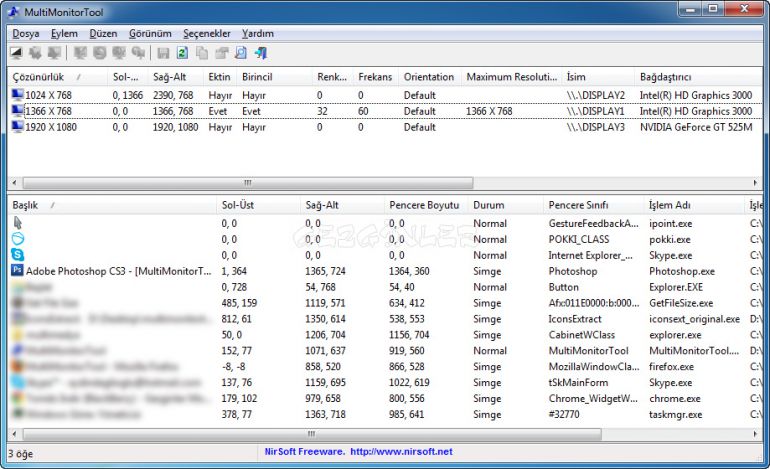Click the Ektin column header
This screenshot has width=770, height=469.
click(x=219, y=77)
